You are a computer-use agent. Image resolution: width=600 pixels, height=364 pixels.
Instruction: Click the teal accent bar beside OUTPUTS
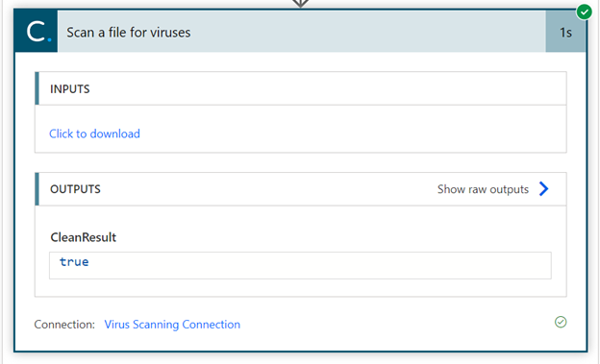37,189
